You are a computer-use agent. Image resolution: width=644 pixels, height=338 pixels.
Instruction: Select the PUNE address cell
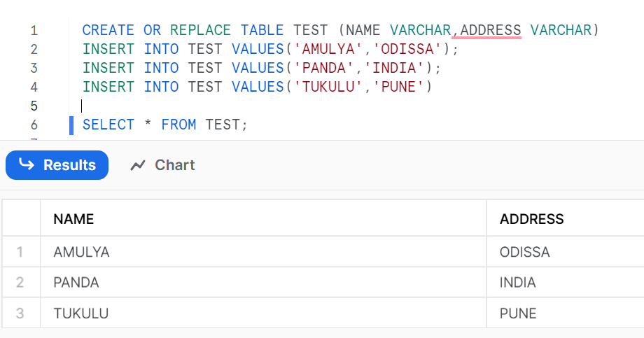click(x=566, y=313)
